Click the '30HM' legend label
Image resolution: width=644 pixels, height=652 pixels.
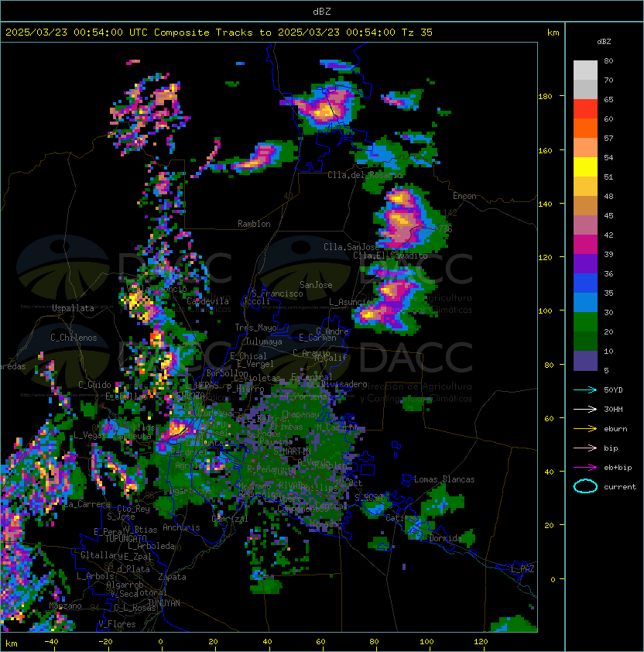coord(613,410)
